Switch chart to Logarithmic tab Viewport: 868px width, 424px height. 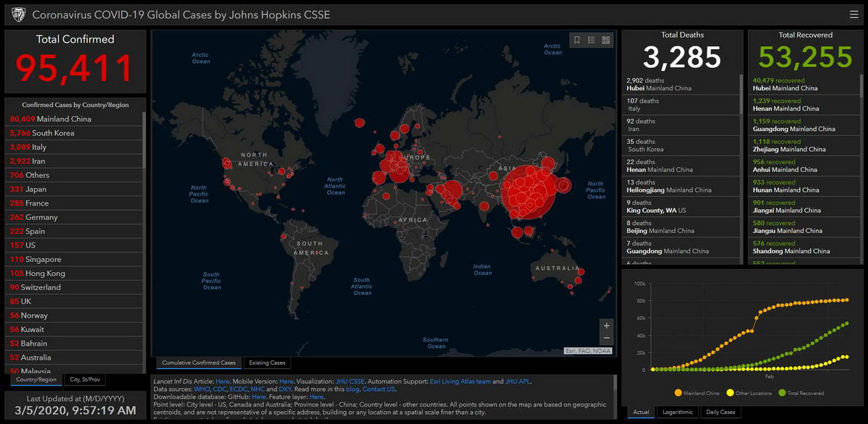tap(678, 412)
